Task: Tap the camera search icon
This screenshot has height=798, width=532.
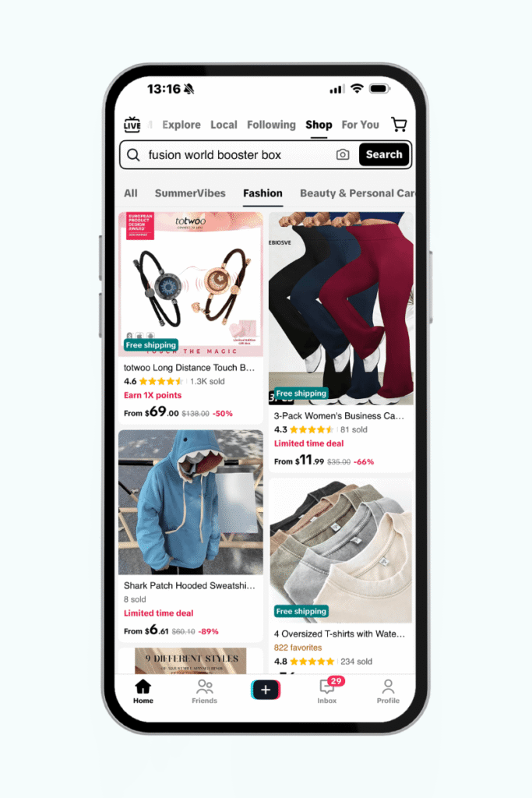Action: [343, 155]
